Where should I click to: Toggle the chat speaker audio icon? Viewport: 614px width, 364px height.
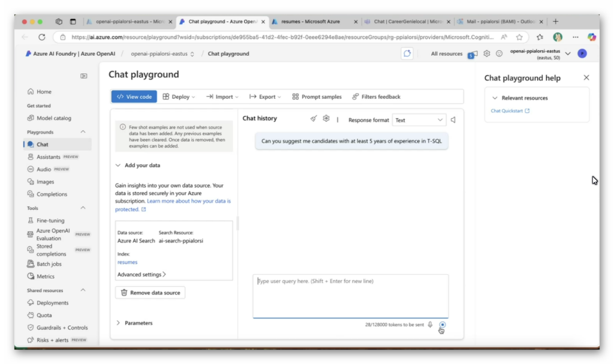(453, 120)
